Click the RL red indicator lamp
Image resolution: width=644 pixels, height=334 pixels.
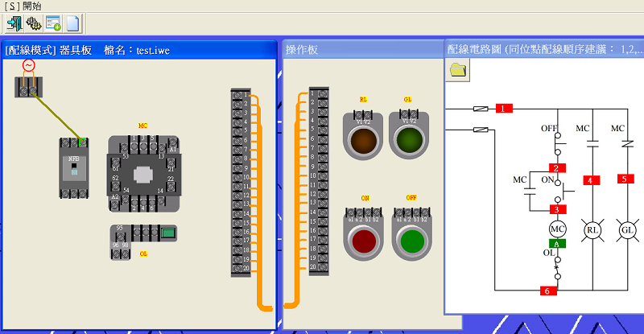tap(363, 138)
